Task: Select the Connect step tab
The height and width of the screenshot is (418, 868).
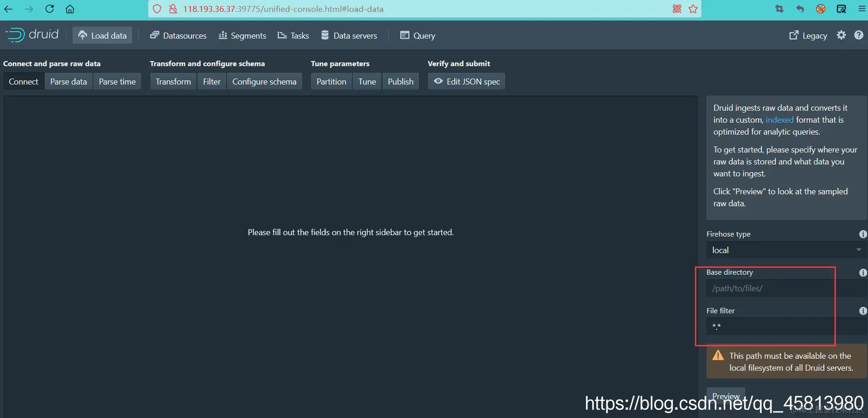Action: coord(23,81)
